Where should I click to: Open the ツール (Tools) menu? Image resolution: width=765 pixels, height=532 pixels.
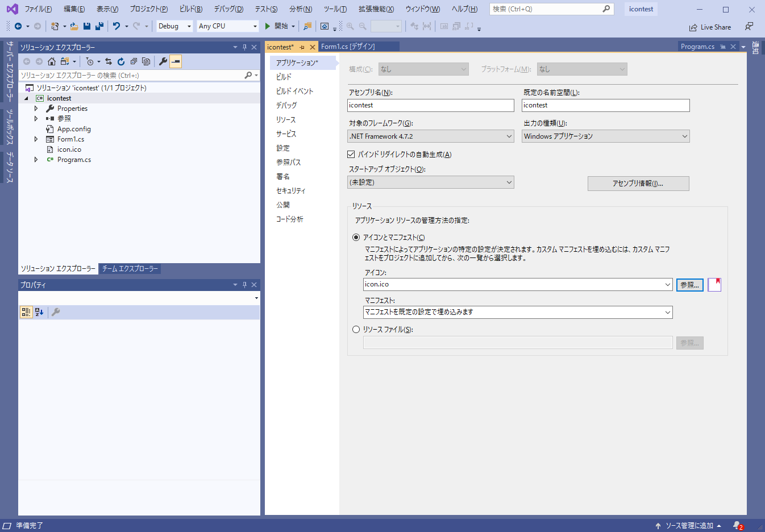click(335, 9)
